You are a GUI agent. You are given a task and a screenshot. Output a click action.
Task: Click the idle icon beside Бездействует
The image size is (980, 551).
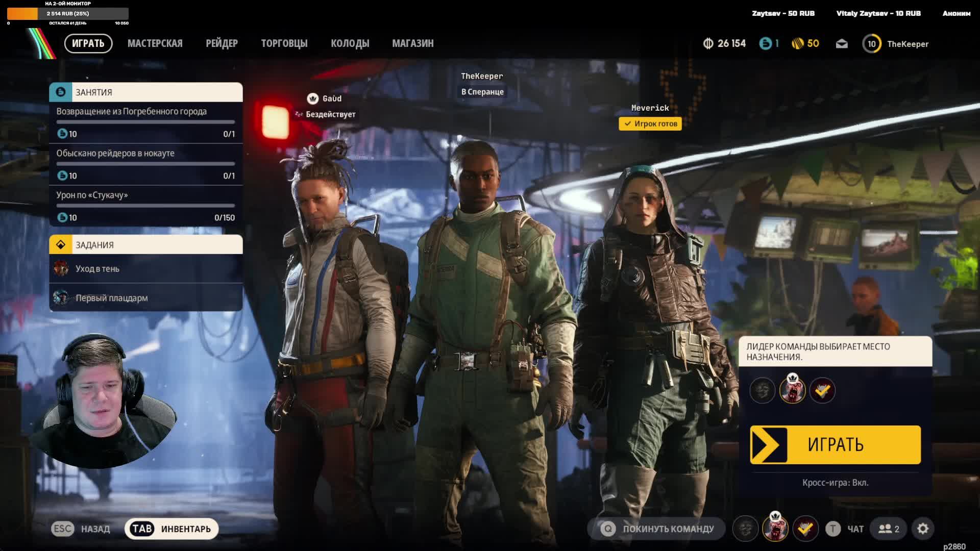pyautogui.click(x=299, y=114)
